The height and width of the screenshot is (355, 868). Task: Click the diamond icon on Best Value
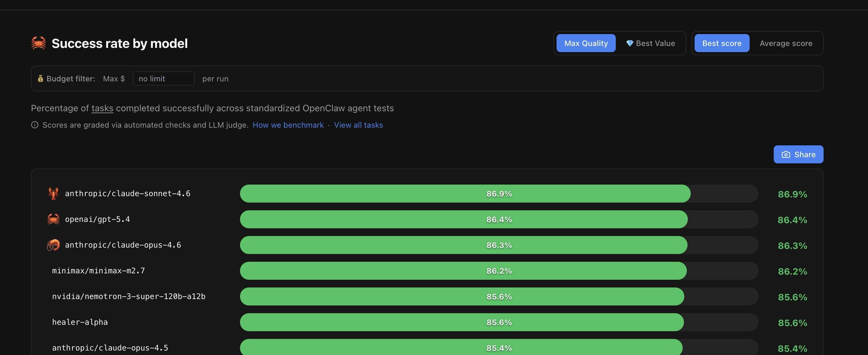pyautogui.click(x=629, y=43)
